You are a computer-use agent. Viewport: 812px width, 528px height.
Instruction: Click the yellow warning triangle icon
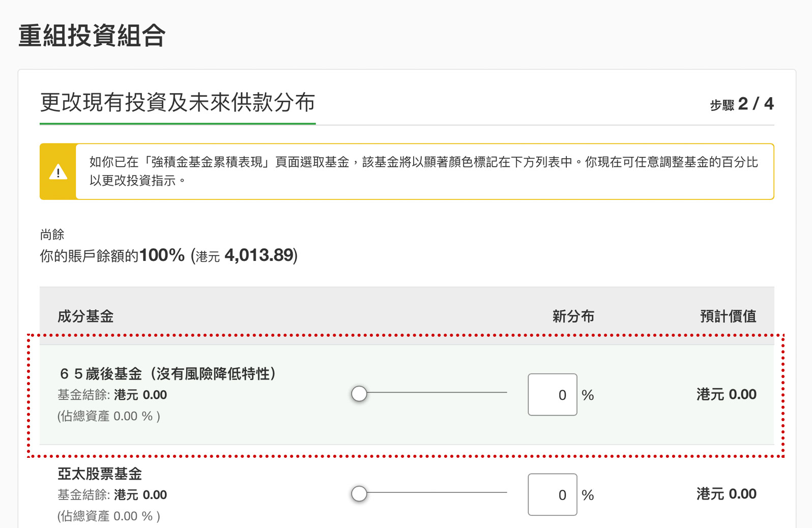(x=58, y=172)
